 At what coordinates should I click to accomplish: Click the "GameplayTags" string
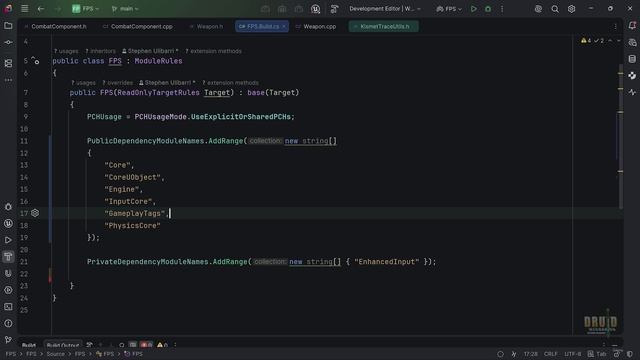coord(135,213)
